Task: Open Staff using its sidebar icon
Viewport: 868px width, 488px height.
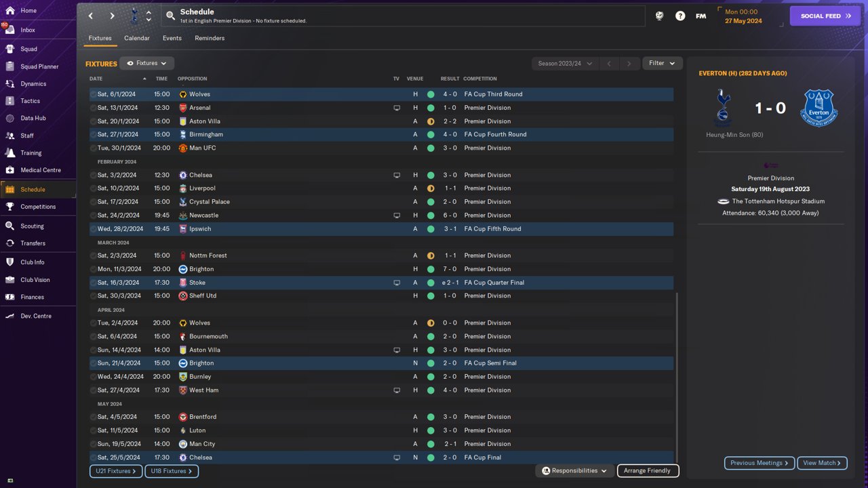Action: (x=9, y=136)
